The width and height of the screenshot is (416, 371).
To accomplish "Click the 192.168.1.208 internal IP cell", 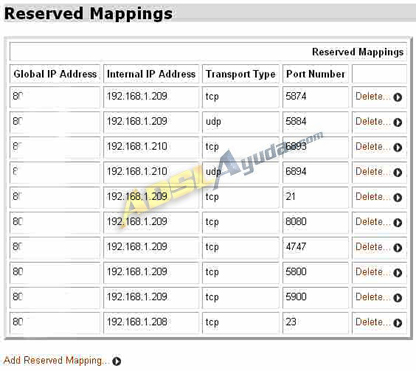I will pyautogui.click(x=151, y=322).
